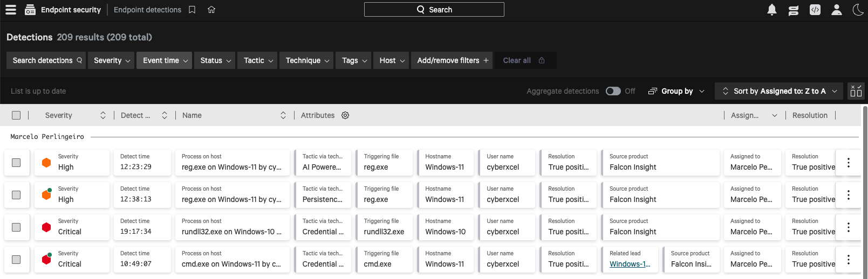
Task: Click the Endpoint security module icon
Action: [30, 10]
